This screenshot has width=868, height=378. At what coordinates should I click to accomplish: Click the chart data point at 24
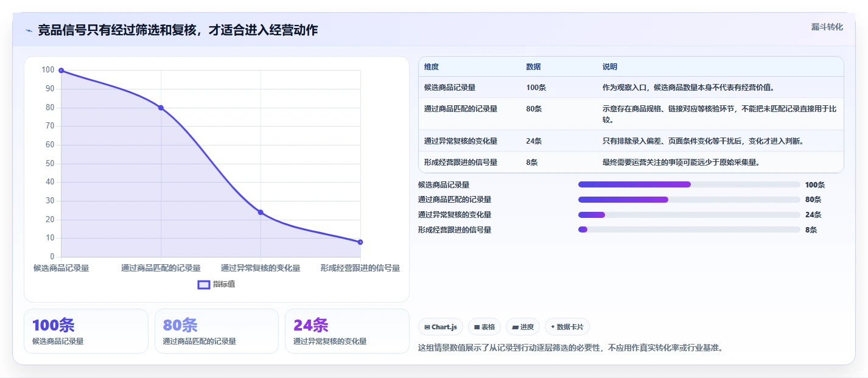261,212
